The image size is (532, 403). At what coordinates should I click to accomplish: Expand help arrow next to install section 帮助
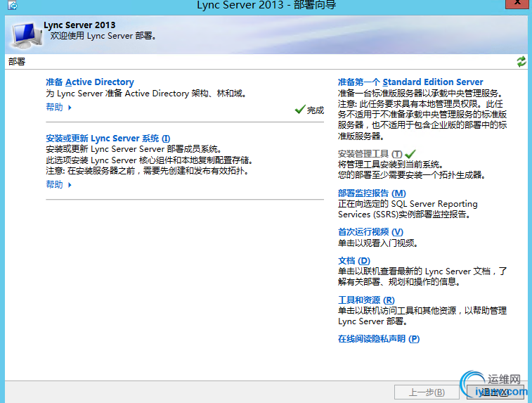(70, 185)
